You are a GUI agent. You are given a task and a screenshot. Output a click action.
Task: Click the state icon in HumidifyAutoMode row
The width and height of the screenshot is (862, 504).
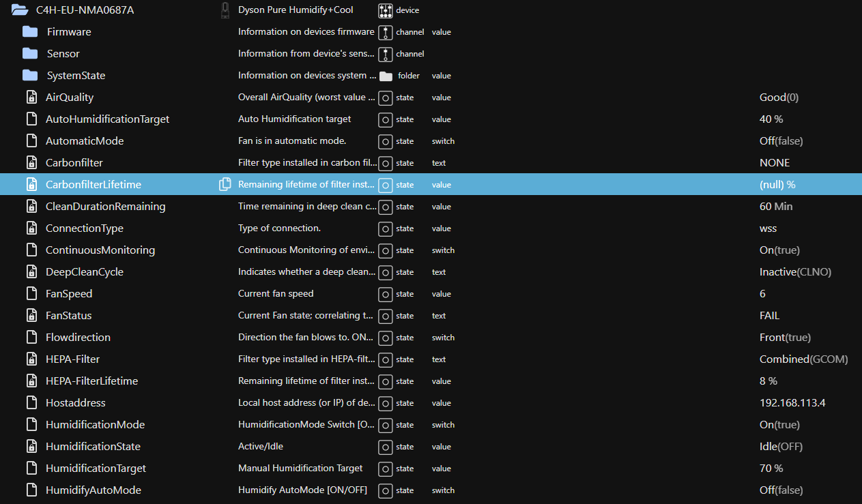tap(386, 490)
